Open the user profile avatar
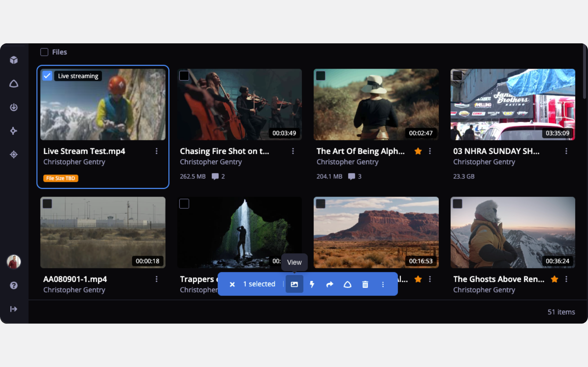Image resolution: width=588 pixels, height=367 pixels. [14, 262]
